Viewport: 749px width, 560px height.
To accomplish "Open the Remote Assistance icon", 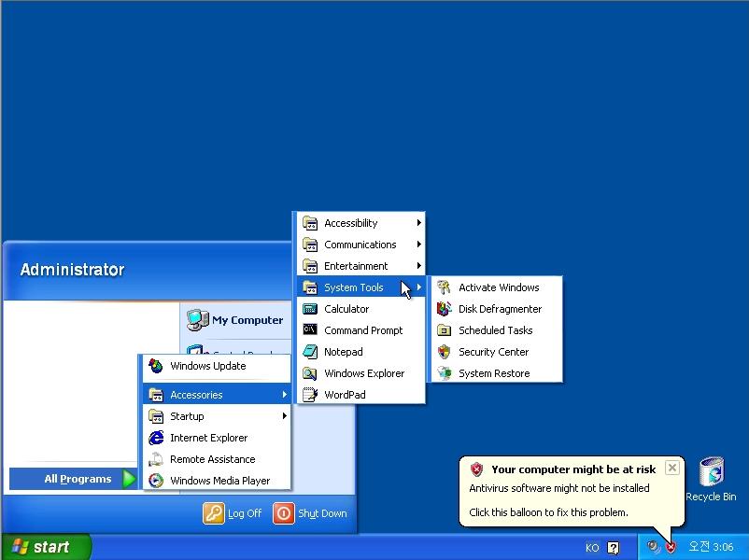I will (x=156, y=459).
